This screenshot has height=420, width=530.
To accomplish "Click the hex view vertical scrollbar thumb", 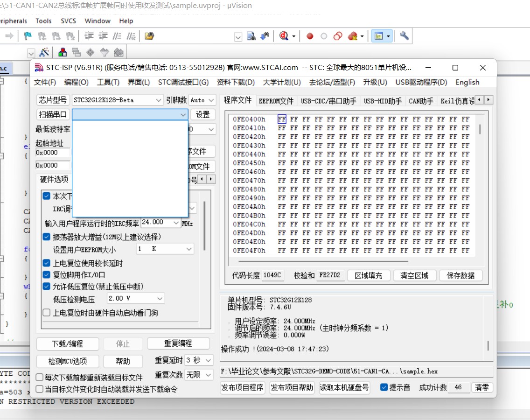I will click(480, 130).
